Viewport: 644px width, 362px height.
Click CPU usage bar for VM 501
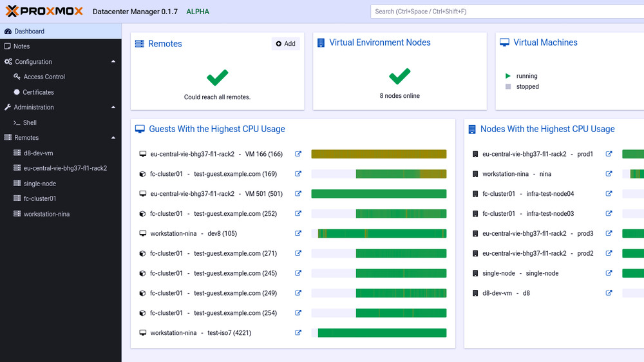379,194
